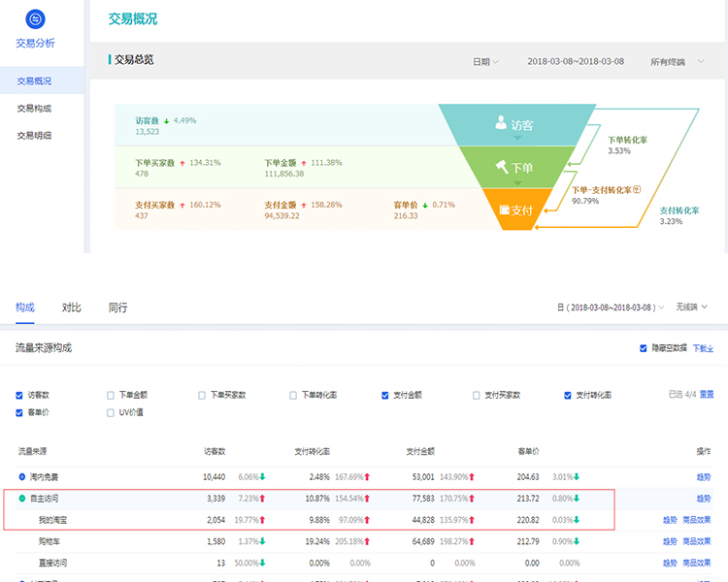728x582 pixels.
Task: Open help icon beside 下单-支付转化率
Action: (x=637, y=189)
